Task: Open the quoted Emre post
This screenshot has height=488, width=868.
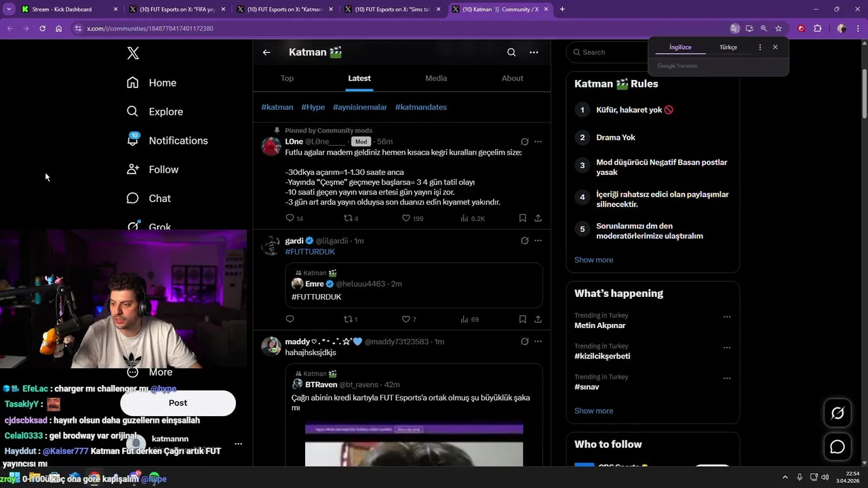Action: [x=414, y=285]
